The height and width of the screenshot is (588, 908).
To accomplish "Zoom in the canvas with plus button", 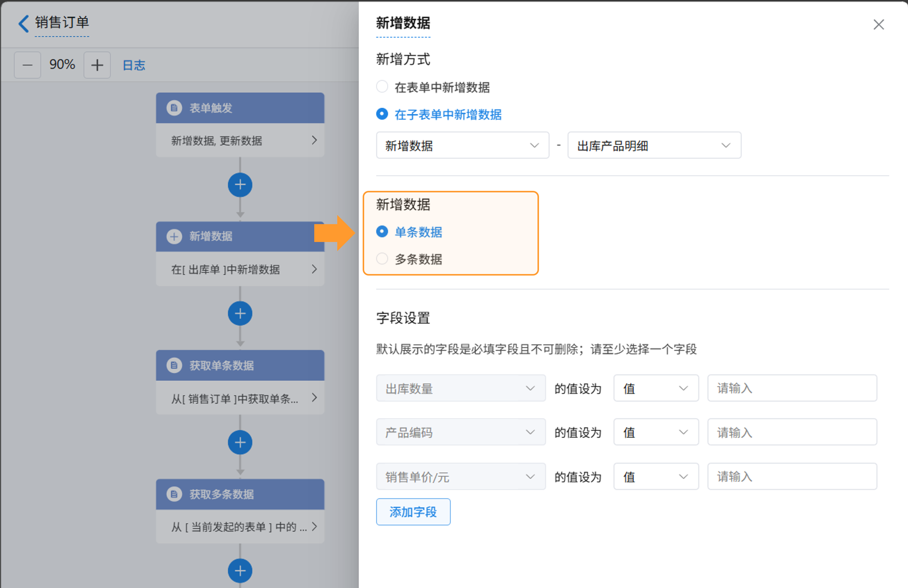I will [x=97, y=65].
